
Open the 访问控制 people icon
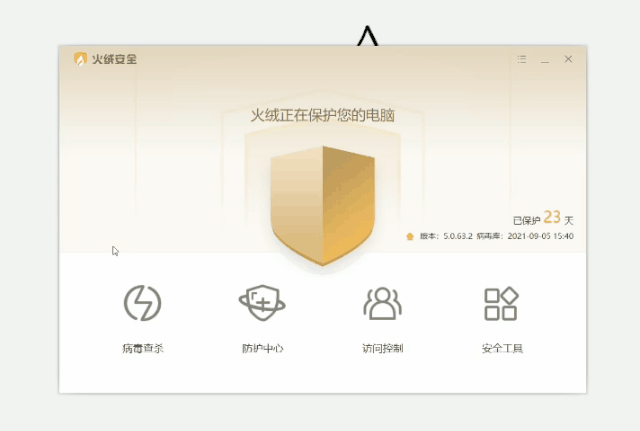[x=382, y=303]
